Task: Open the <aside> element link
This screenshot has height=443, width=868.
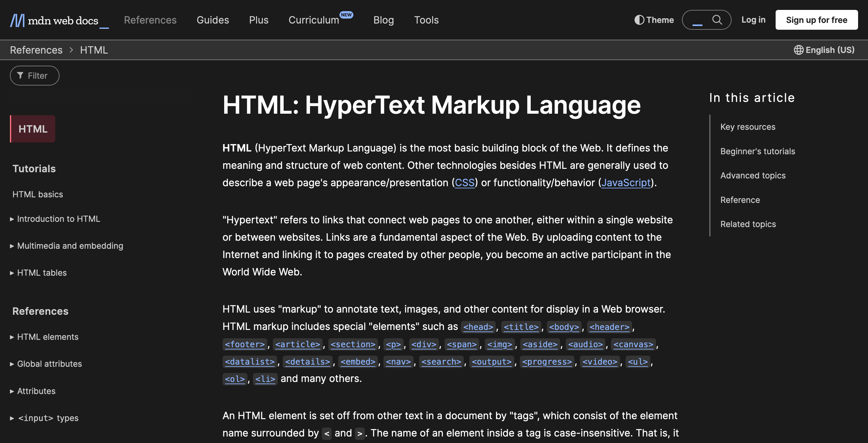Action: pos(540,344)
